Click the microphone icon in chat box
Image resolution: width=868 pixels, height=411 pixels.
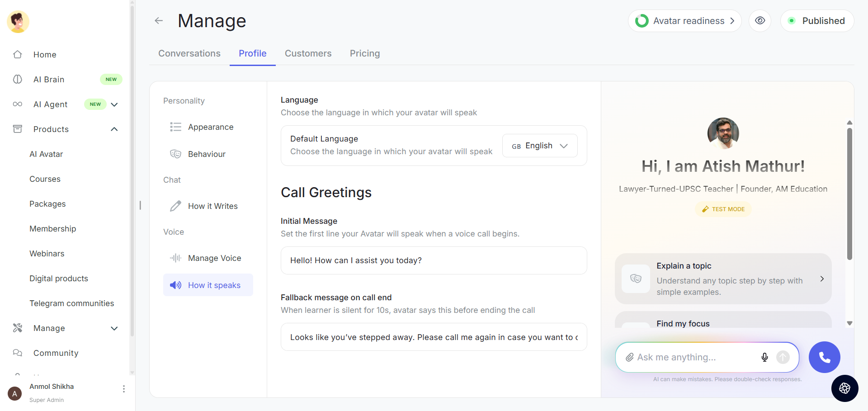point(764,357)
